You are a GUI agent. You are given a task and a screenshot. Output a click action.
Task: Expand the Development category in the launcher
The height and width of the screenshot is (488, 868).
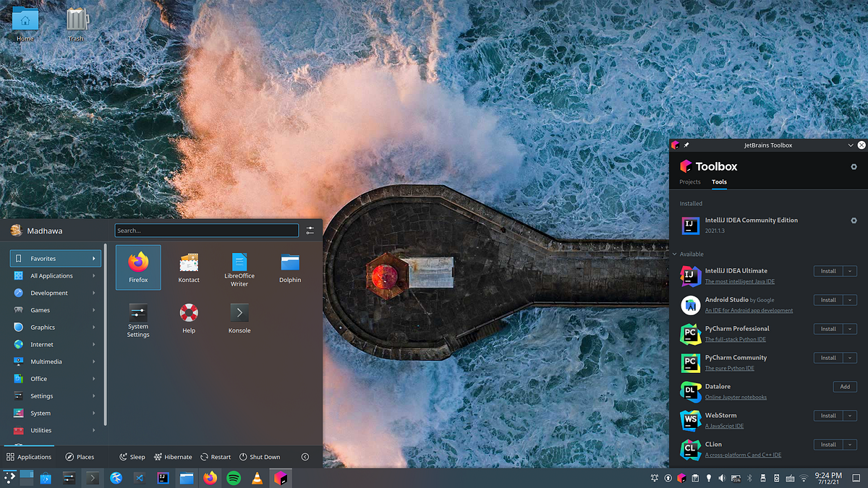[51, 292]
